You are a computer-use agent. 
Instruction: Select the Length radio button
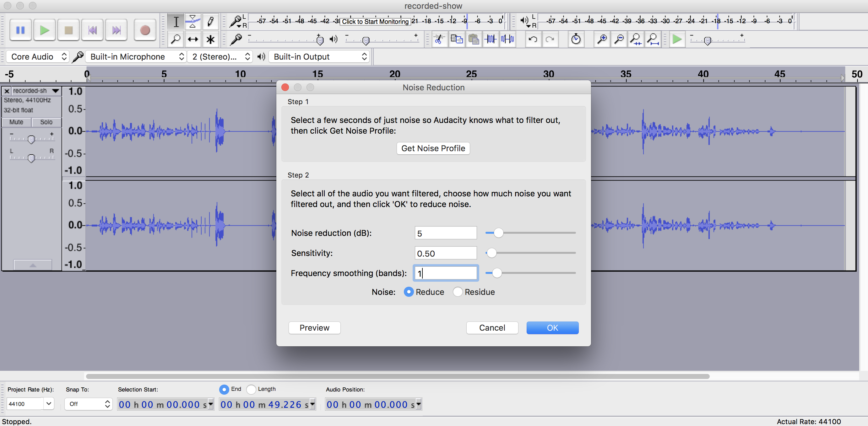coord(251,389)
